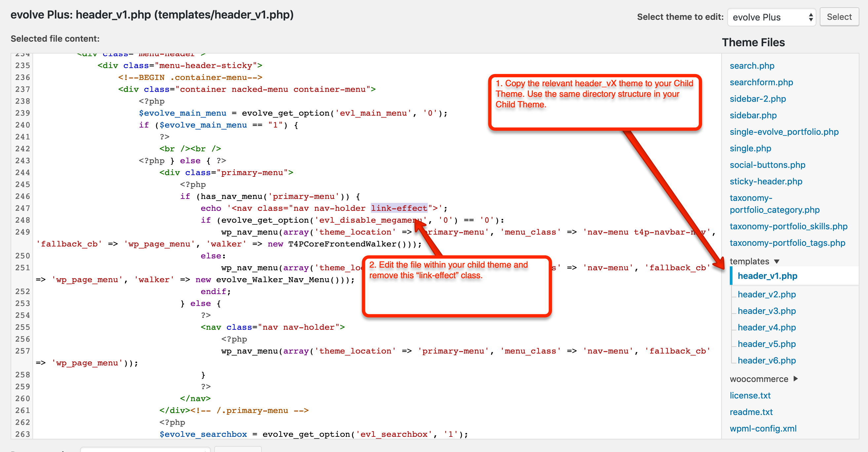868x452 pixels.
Task: Open license.txt file
Action: (750, 395)
